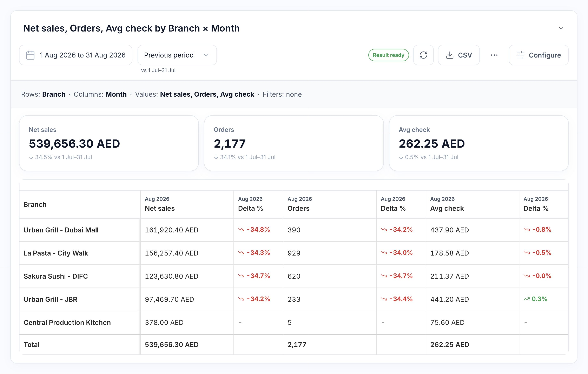Click the Total row label
Image resolution: width=588 pixels, height=374 pixels.
tap(32, 345)
